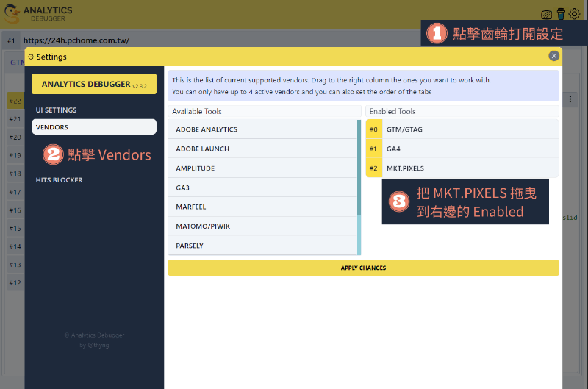Viewport: 588px width, 389px height.
Task: Click the Settings dialog title
Action: (x=51, y=57)
